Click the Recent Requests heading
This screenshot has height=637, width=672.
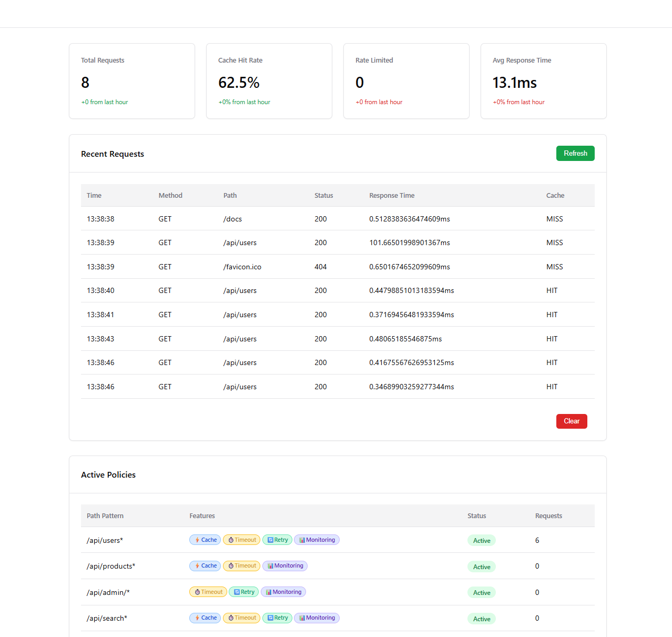point(113,154)
